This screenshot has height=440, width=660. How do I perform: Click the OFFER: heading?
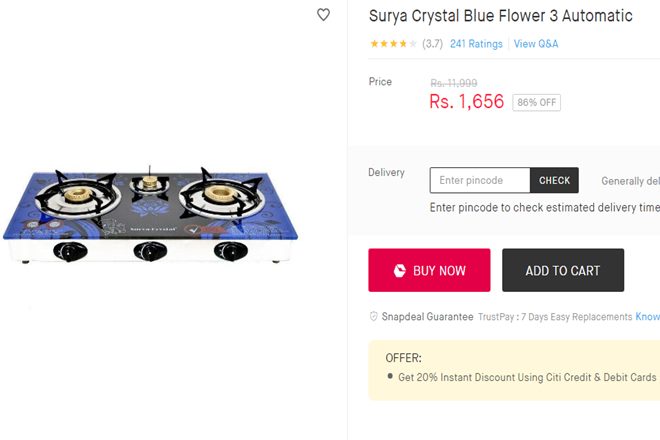(403, 357)
